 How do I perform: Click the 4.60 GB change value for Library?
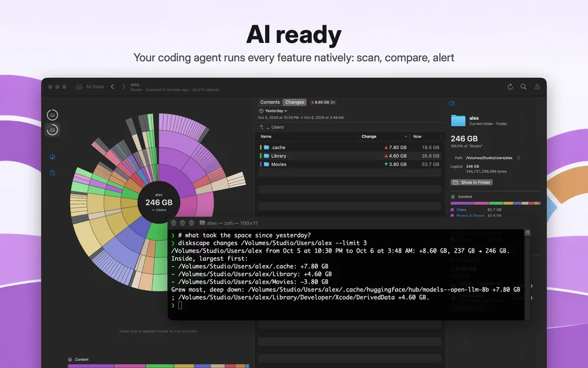395,156
